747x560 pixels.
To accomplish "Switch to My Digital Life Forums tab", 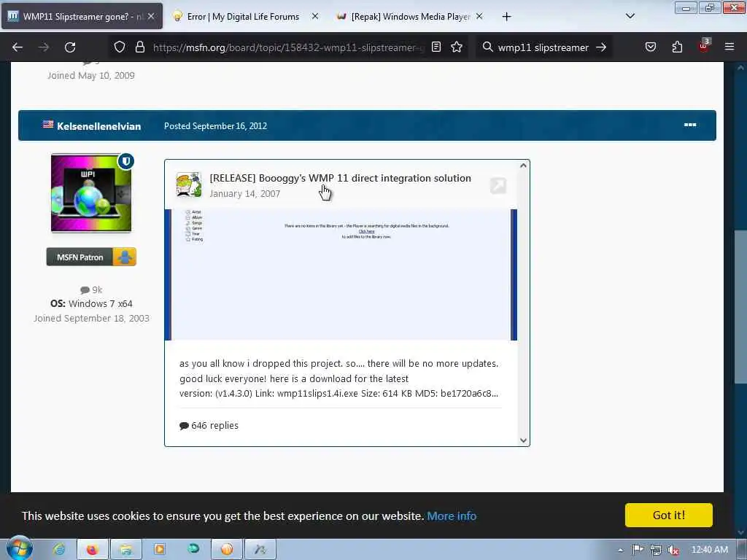I will (243, 17).
